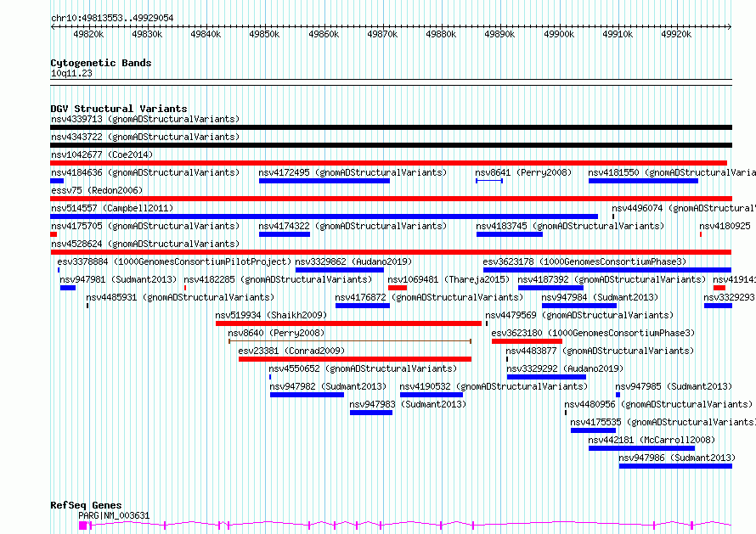This screenshot has height=534, width=756.
Task: Click the DGV Structural Variants track title
Action: [x=119, y=109]
